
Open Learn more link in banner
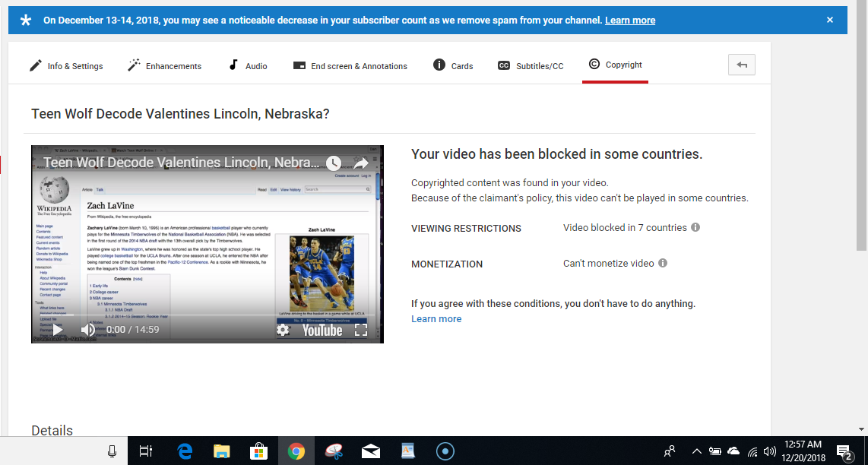[630, 21]
